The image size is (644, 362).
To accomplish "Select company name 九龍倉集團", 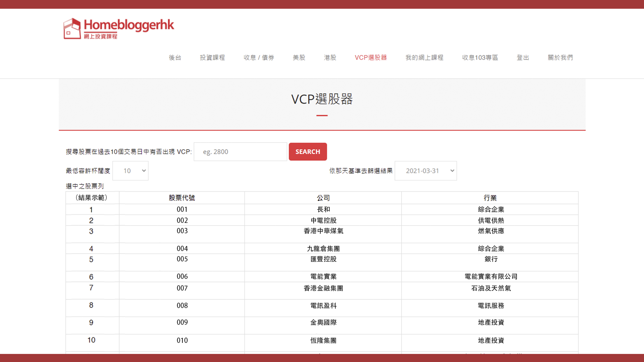I will 323,249.
